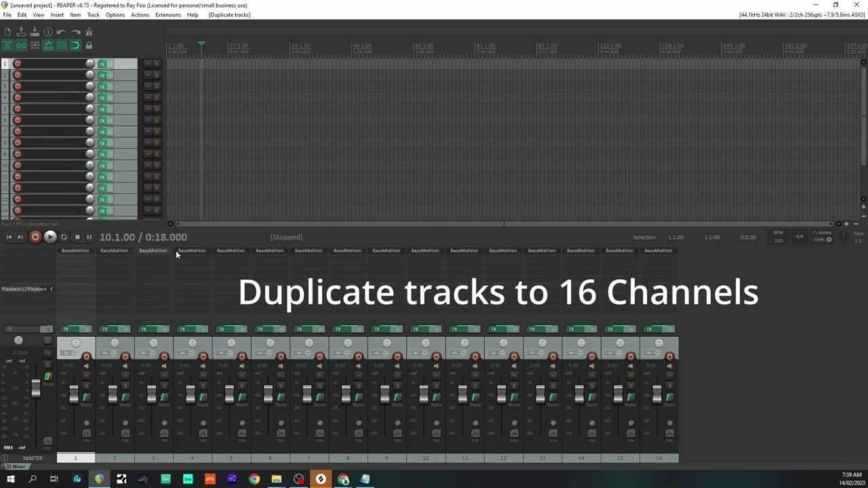Screen dimensions: 868x488
Task: Select the Mixer docker tab
Action: point(18,466)
